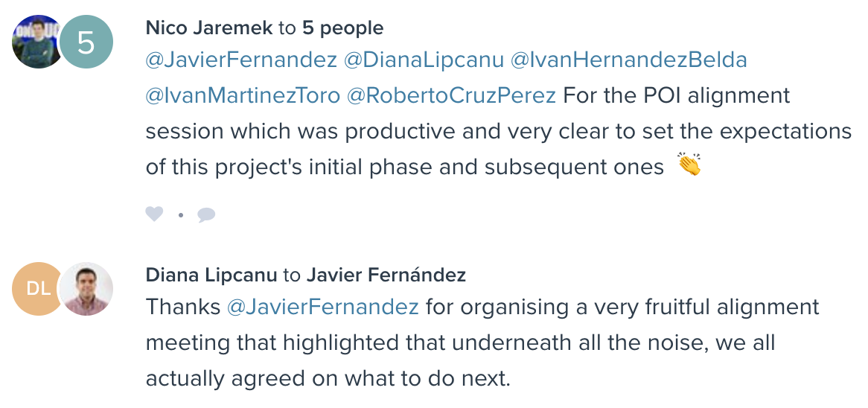Open the @IvanMartinezToro mention
Viewport: 868px width, 408px height.
pyautogui.click(x=243, y=95)
